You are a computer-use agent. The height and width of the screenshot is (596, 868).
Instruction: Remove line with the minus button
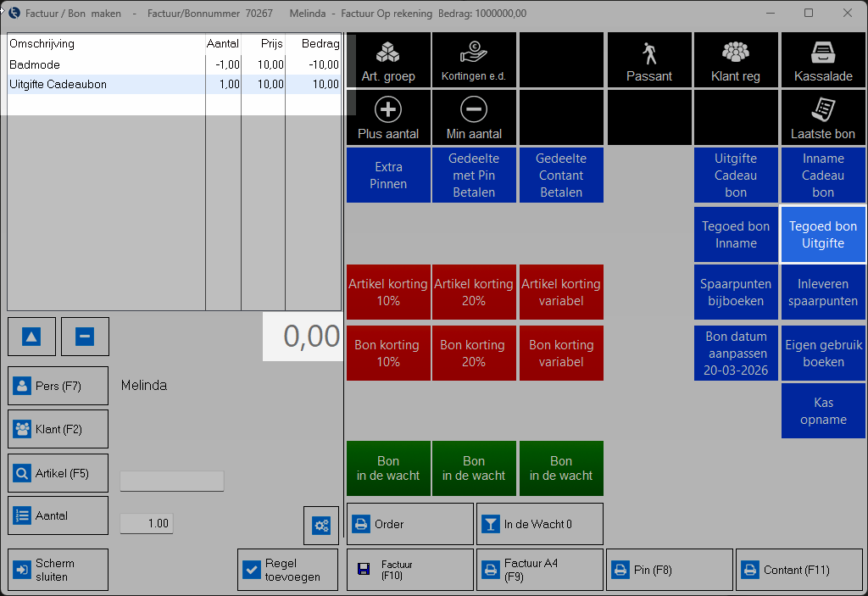click(x=85, y=337)
